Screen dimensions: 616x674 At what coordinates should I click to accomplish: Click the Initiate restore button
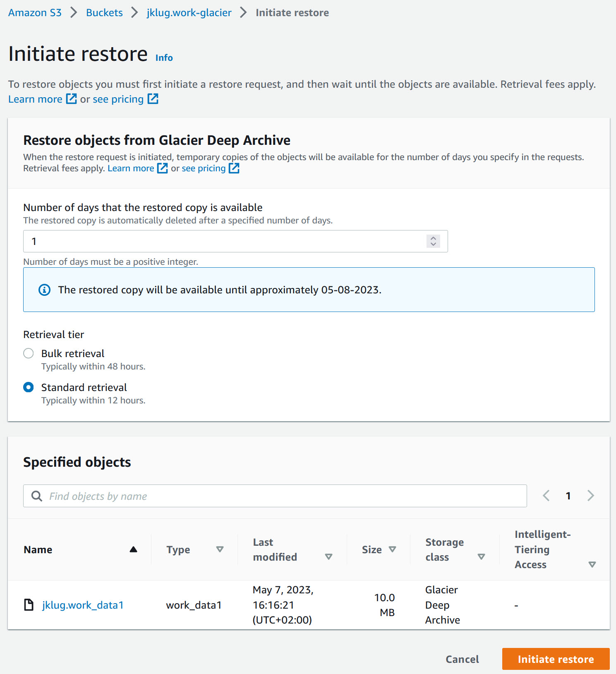556,659
